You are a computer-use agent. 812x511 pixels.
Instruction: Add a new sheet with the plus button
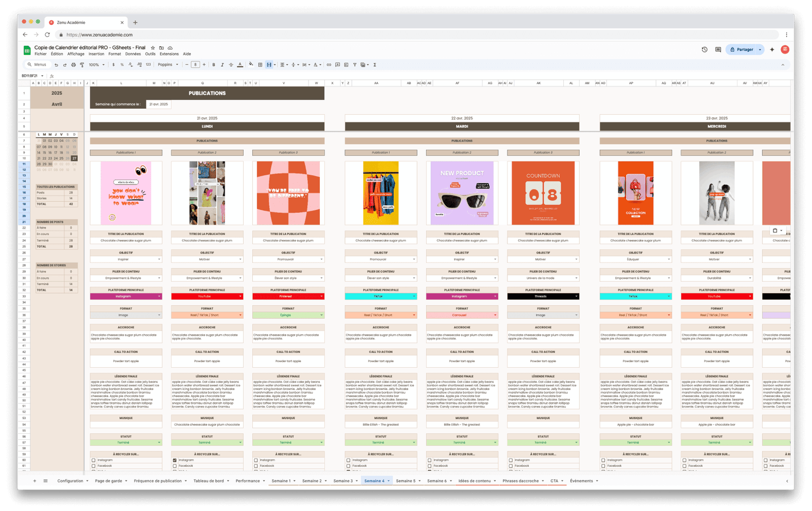35,481
